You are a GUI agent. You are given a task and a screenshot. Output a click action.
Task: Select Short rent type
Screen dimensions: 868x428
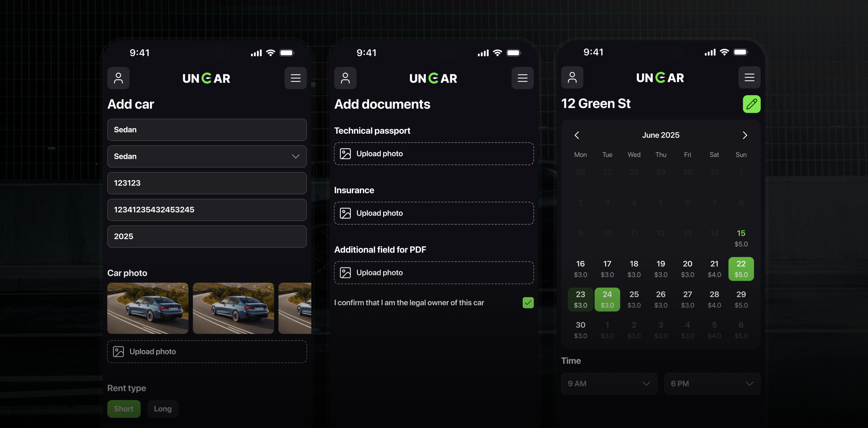(x=124, y=408)
